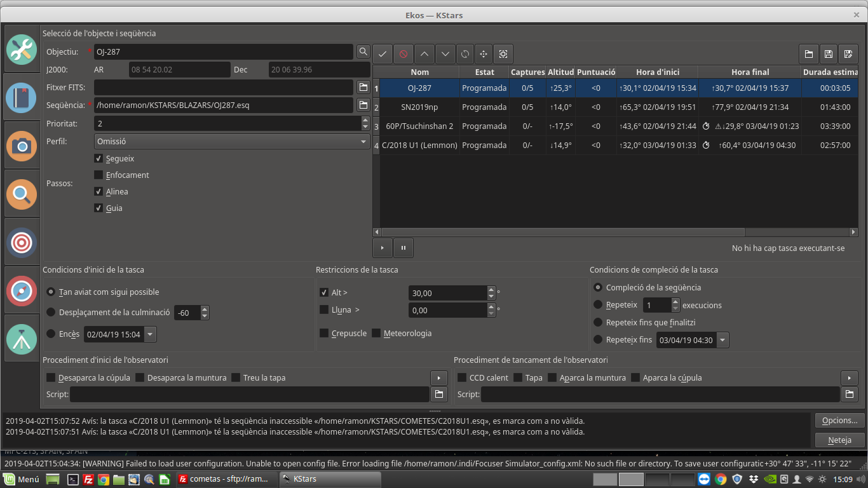
Task: Click the Repeteix executions spinner arrows
Action: coord(675,305)
